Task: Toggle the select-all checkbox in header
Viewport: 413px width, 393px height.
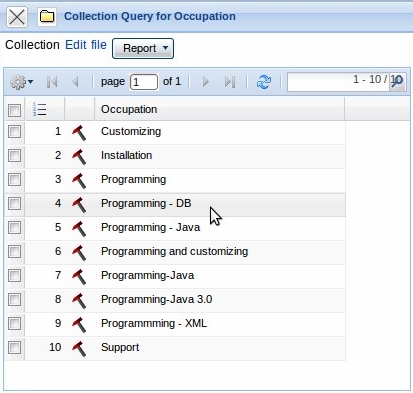Action: 14,110
